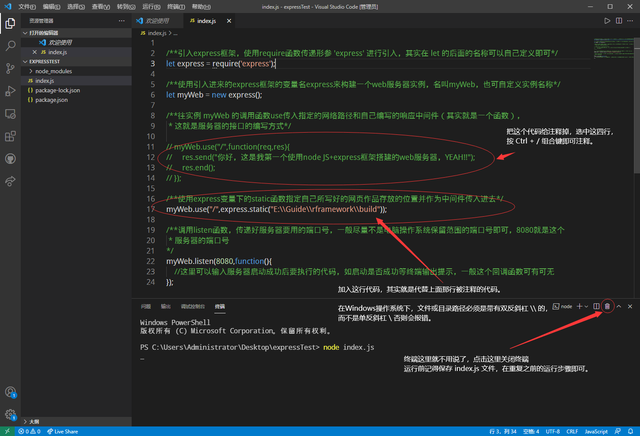Open the Accounts icon in activity bar
640x436 pixels.
(x=10, y=392)
